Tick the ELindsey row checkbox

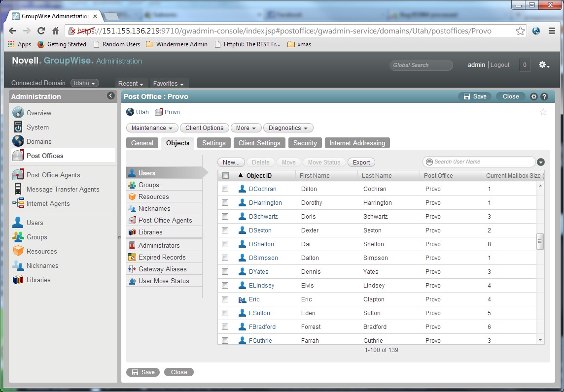point(225,285)
